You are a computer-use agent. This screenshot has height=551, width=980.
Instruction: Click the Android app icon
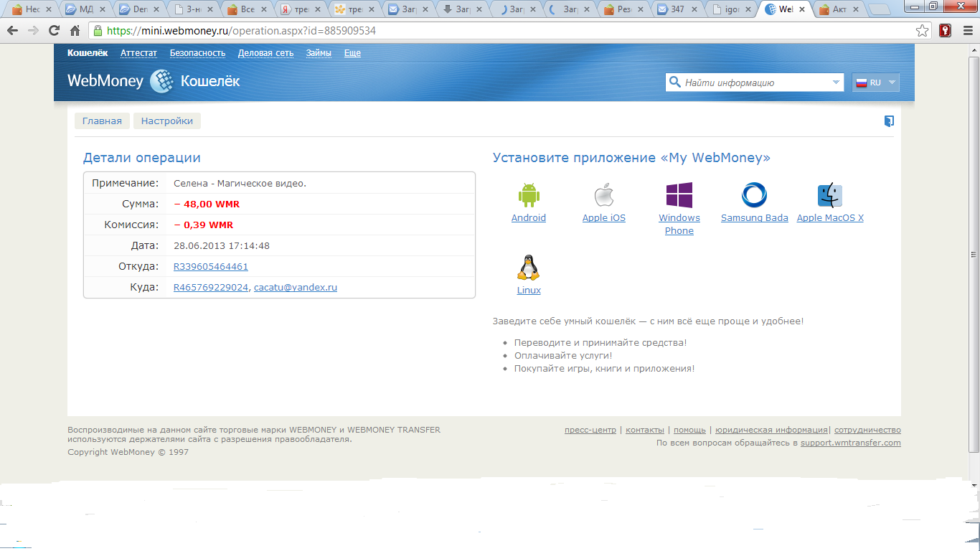[x=528, y=195]
